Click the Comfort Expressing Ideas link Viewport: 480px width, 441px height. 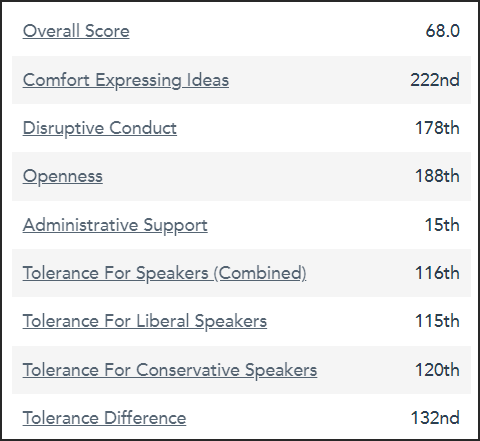(x=126, y=80)
